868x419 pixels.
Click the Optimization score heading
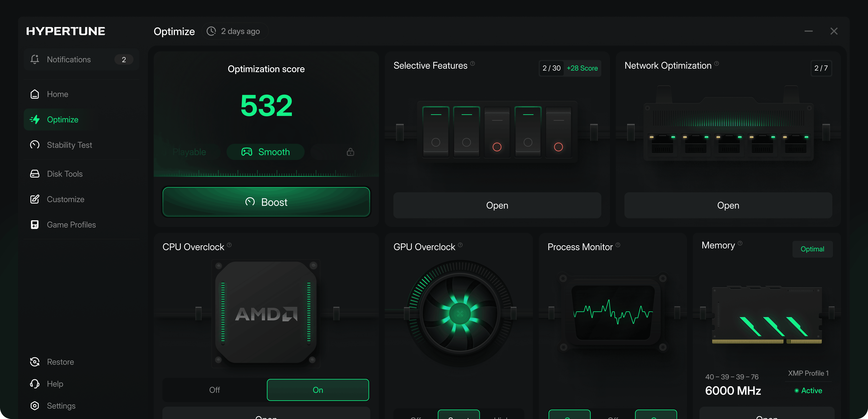pos(266,69)
